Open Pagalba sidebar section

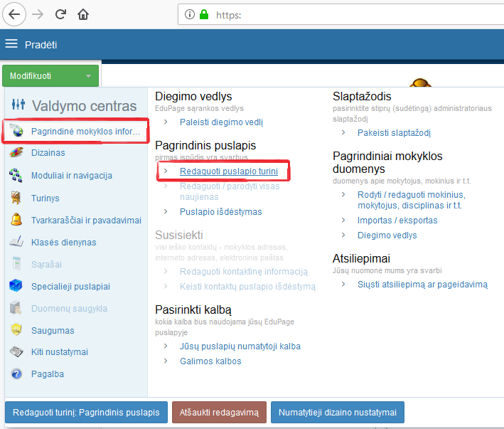point(48,374)
